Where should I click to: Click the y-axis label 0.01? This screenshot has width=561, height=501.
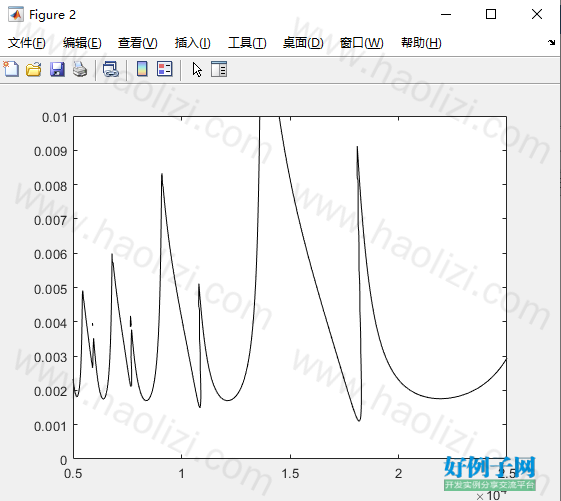tap(55, 117)
